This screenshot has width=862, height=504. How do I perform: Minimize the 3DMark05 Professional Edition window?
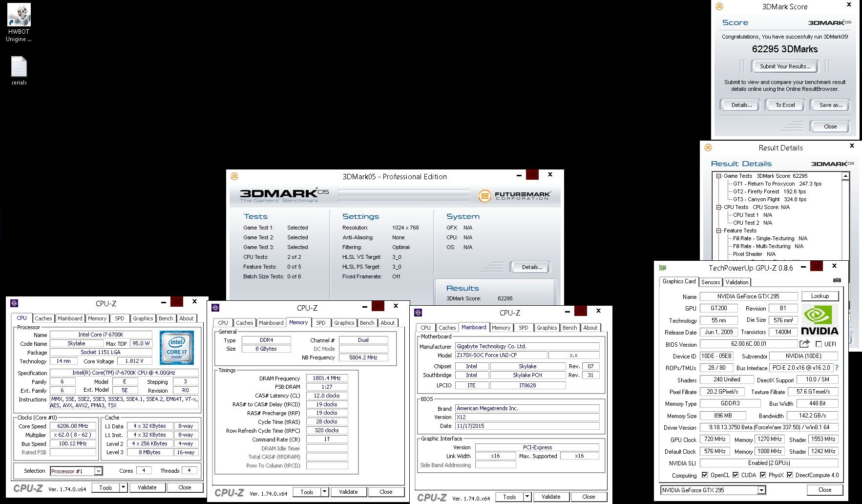pos(519,175)
